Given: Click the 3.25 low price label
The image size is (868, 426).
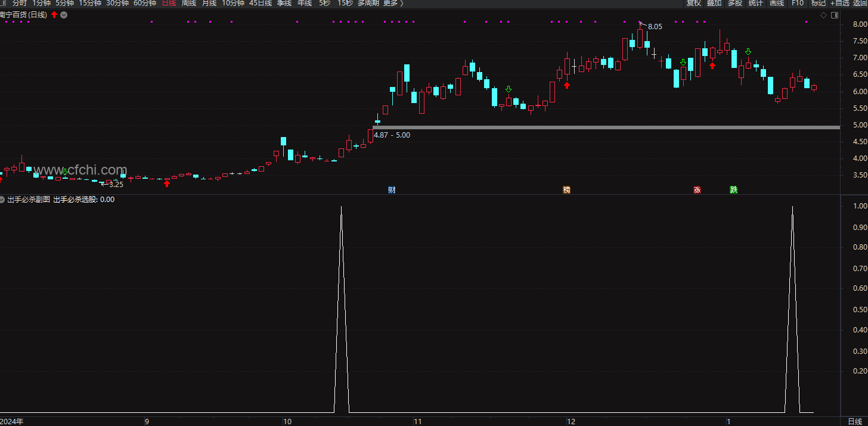Looking at the screenshot, I should coord(116,185).
